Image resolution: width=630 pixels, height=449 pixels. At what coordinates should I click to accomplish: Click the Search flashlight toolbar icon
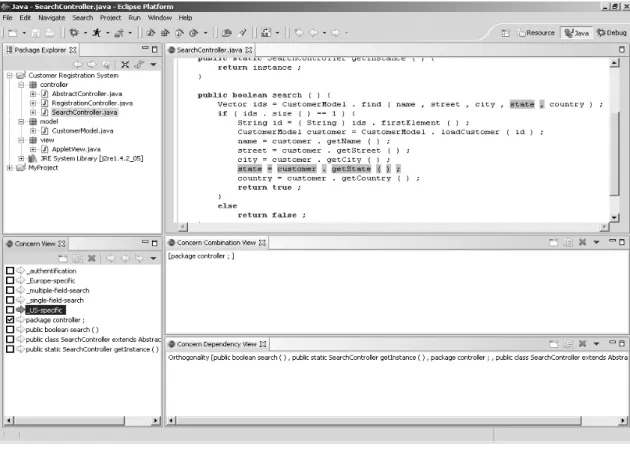(x=242, y=33)
